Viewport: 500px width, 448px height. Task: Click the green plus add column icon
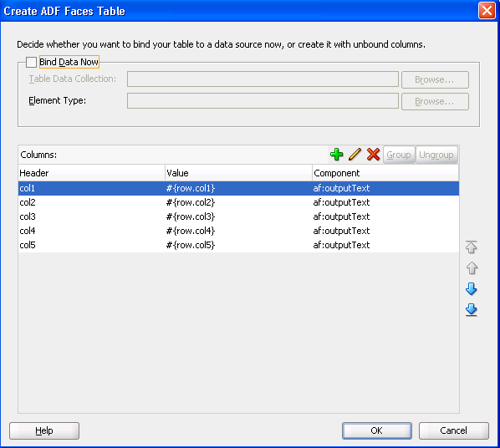click(x=336, y=155)
